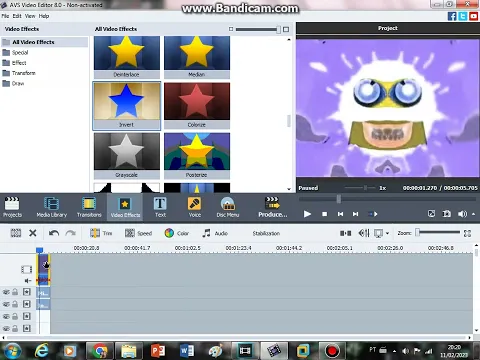Undo the last action
This screenshot has height=360, width=480.
coord(54,233)
